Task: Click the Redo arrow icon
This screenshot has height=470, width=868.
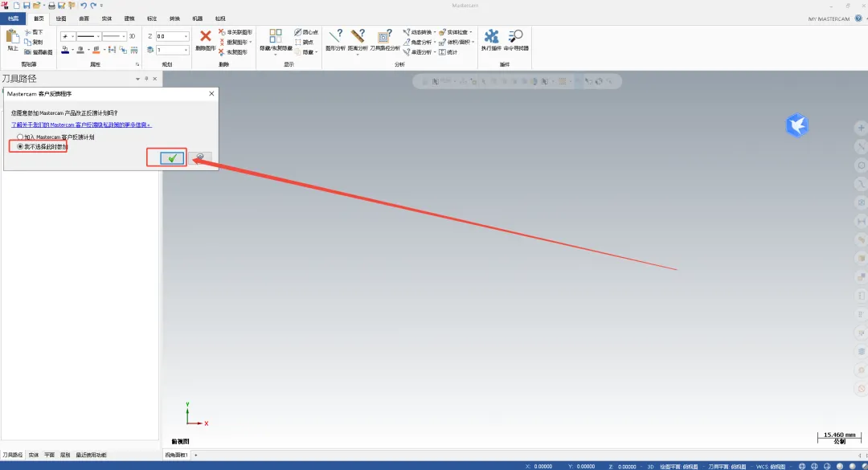Action: pos(93,6)
